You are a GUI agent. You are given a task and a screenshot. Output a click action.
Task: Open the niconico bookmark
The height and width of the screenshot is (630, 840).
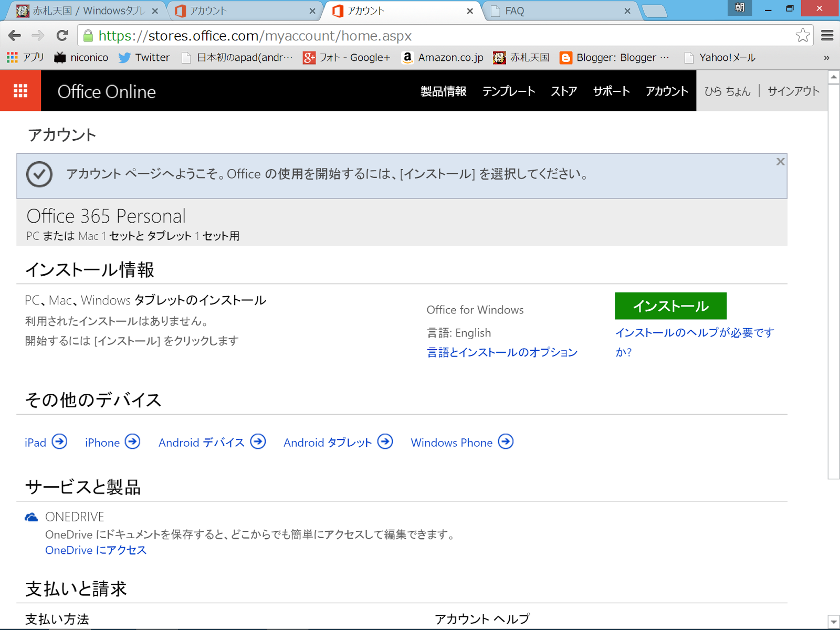coord(81,57)
